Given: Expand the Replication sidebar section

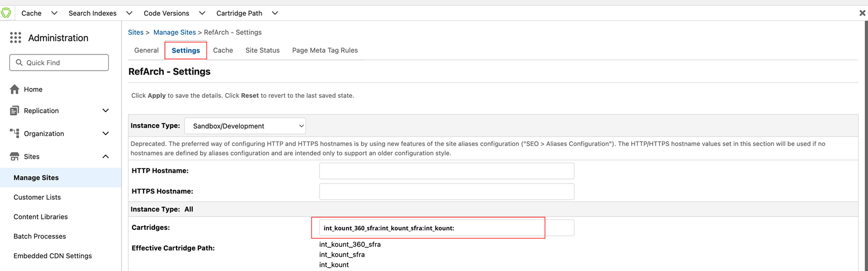Looking at the screenshot, I should pos(105,111).
